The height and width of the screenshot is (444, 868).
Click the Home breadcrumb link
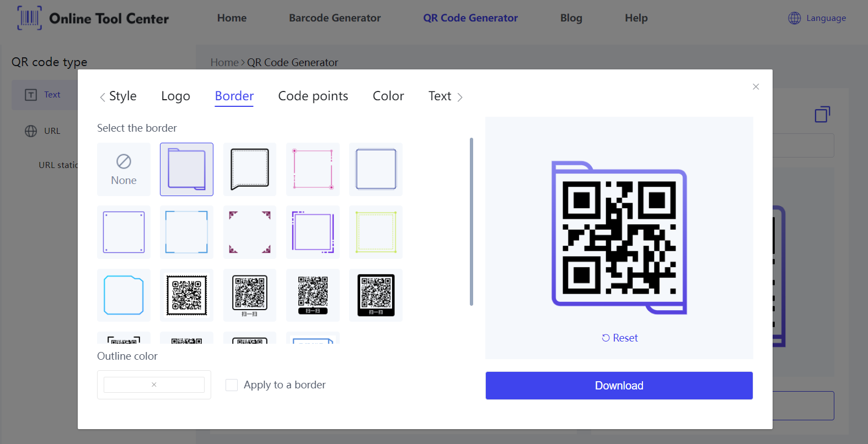tap(224, 62)
